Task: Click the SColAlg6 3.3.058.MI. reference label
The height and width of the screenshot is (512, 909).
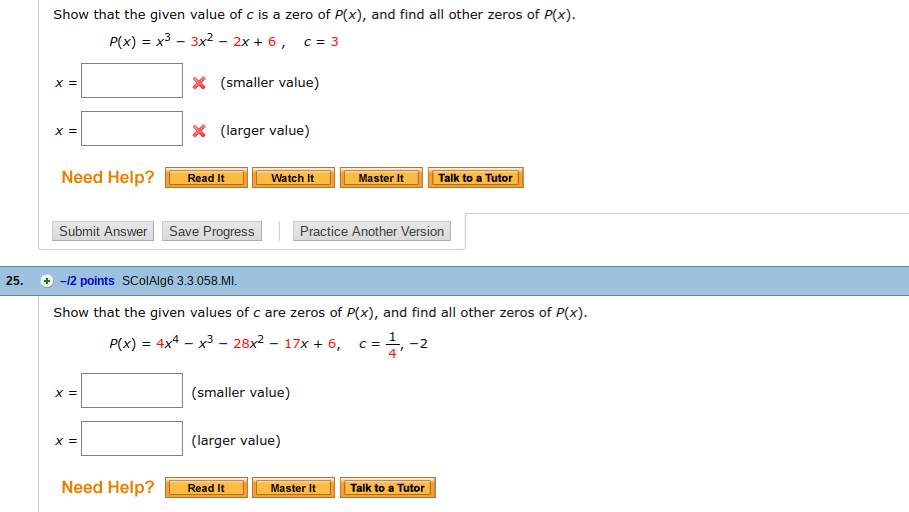Action: pos(179,281)
